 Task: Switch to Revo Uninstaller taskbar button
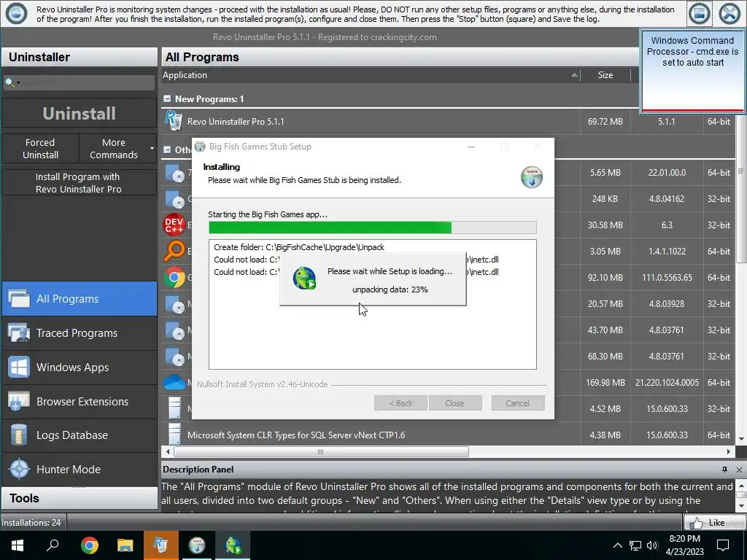(160, 545)
